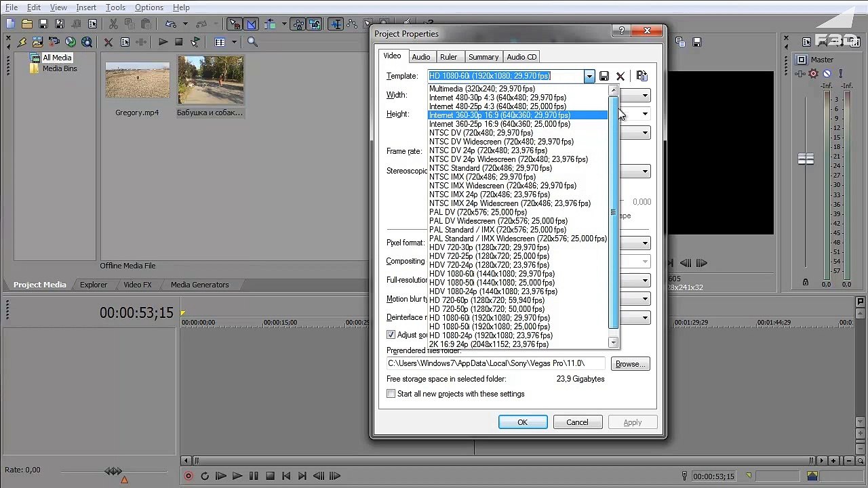Open the Pixel format dropdown
This screenshot has width=868, height=488.
point(645,243)
